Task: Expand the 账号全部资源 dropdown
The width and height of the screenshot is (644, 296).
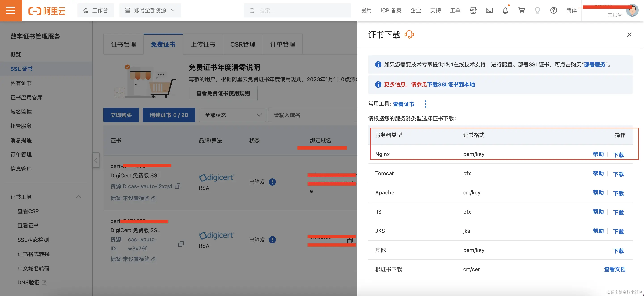Action: click(x=150, y=10)
